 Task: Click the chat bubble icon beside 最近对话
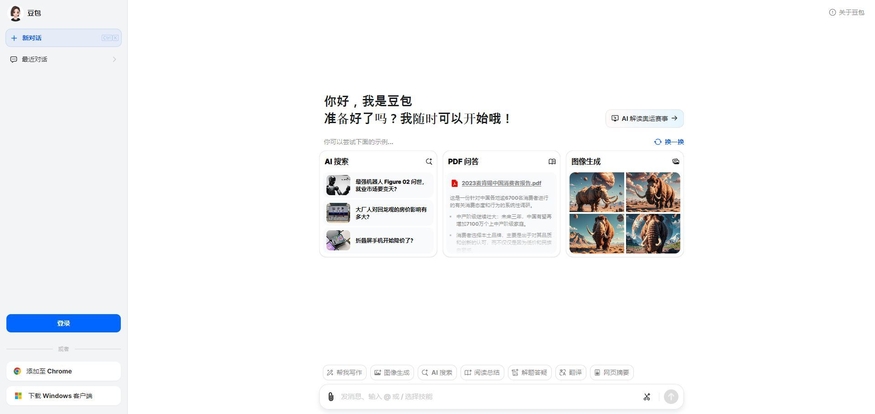coord(13,59)
